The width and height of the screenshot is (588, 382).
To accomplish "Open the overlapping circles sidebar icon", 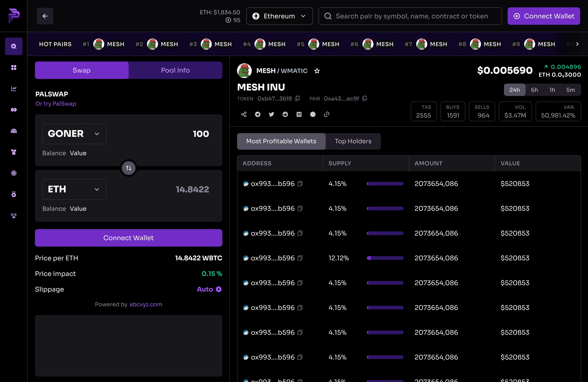I will (x=14, y=110).
